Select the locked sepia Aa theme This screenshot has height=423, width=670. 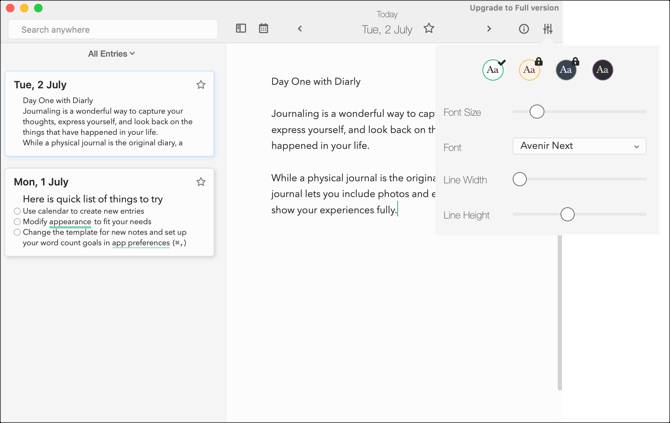point(529,70)
